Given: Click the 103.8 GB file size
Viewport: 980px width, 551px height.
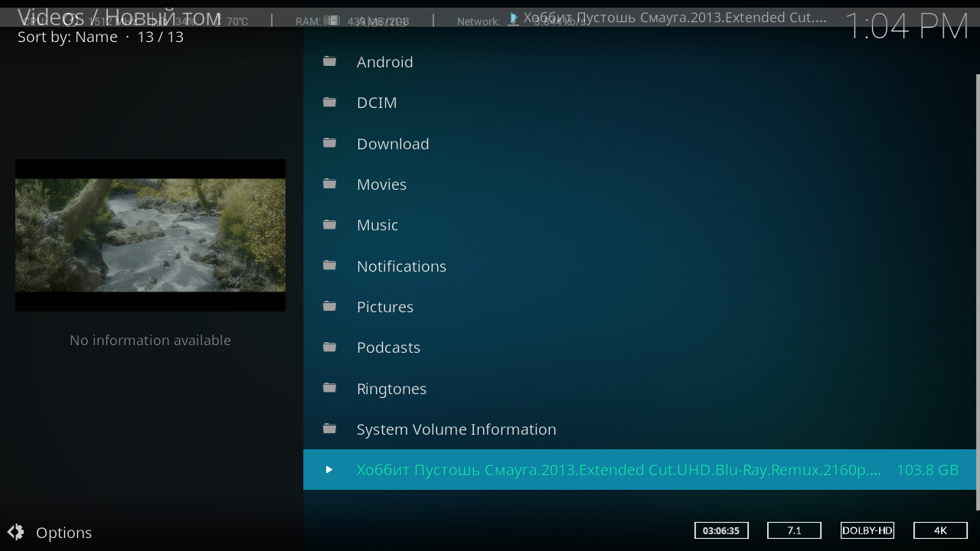Looking at the screenshot, I should pyautogui.click(x=927, y=470).
